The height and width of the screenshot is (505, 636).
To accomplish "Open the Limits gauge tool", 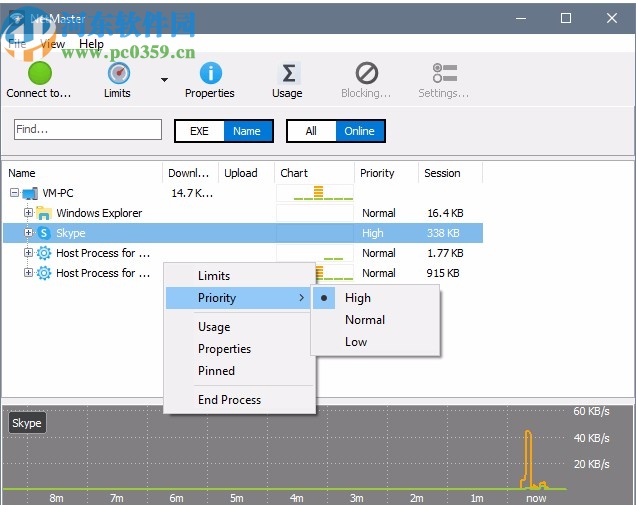I will click(118, 73).
